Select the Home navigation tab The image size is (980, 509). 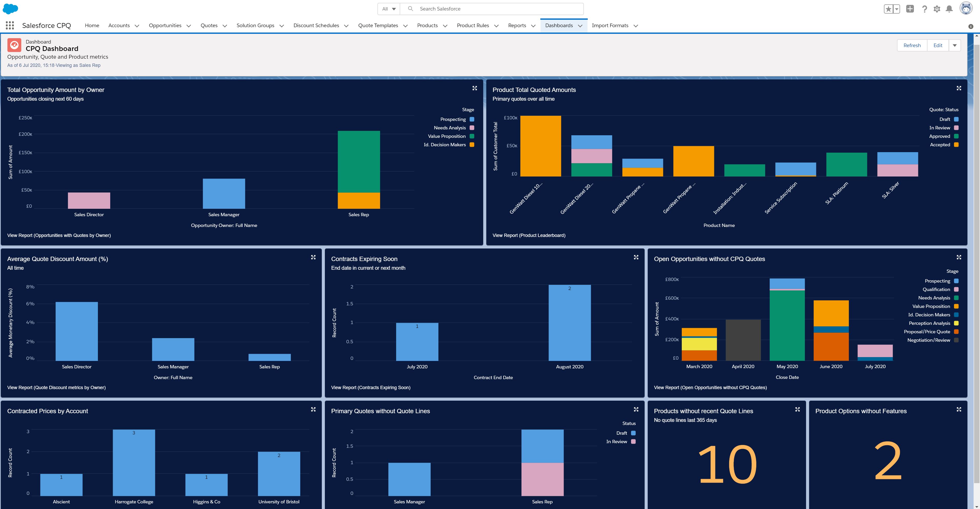[91, 25]
